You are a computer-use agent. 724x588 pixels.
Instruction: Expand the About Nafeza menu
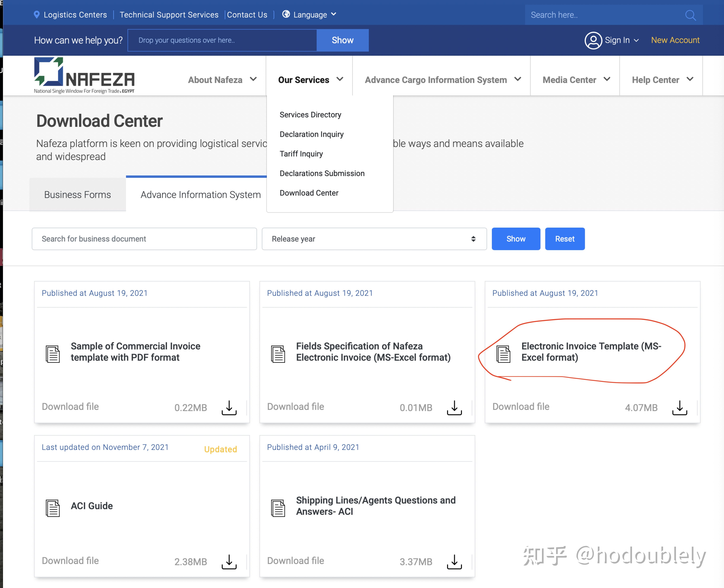tap(222, 80)
